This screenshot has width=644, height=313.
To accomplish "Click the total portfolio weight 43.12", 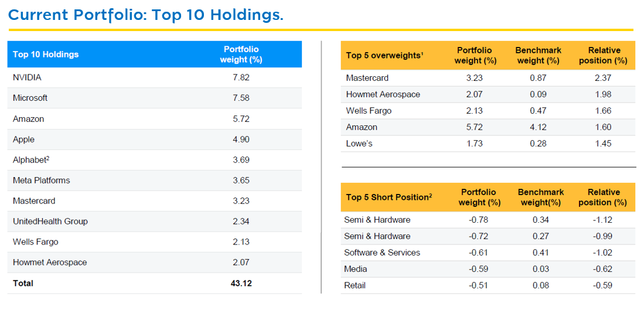I will 241,283.
